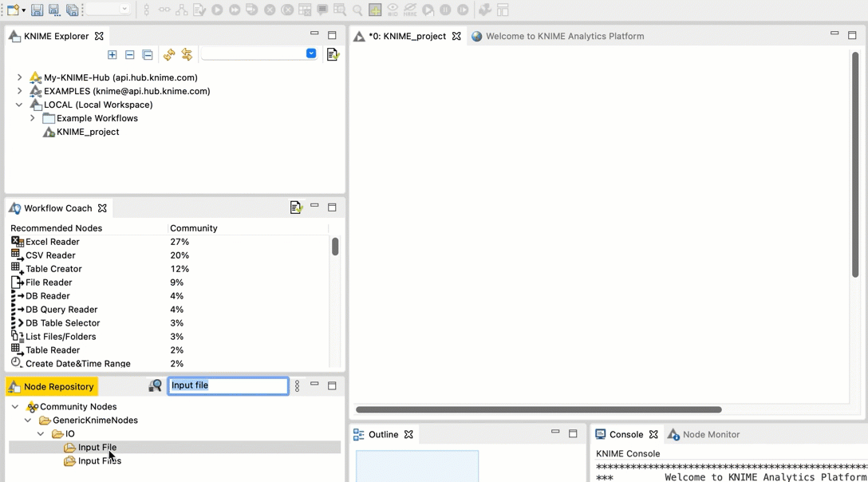
Task: Save the current workflow
Action: (37, 10)
